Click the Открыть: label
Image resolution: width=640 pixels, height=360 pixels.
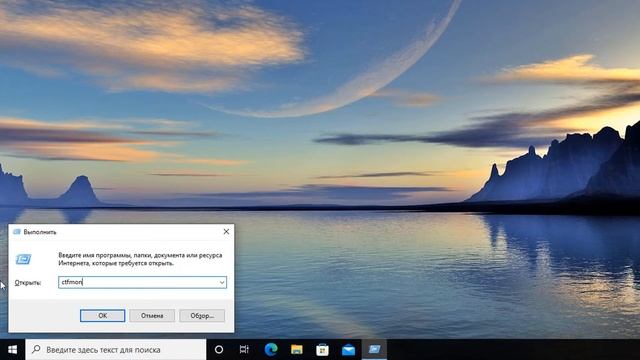[x=28, y=282]
